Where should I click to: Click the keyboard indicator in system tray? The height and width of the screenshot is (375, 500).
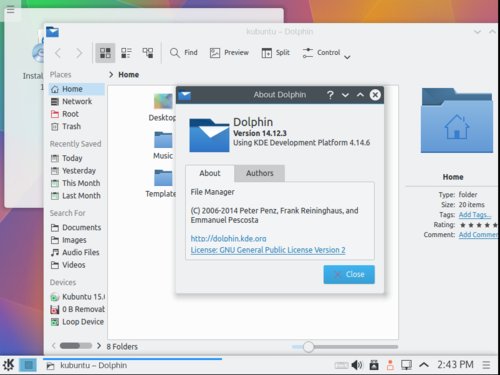point(341,366)
